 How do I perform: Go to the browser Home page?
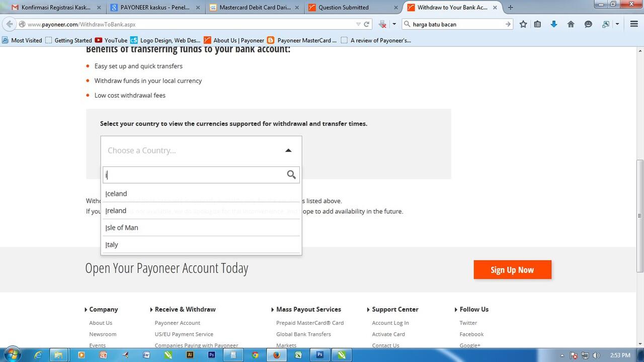(571, 24)
